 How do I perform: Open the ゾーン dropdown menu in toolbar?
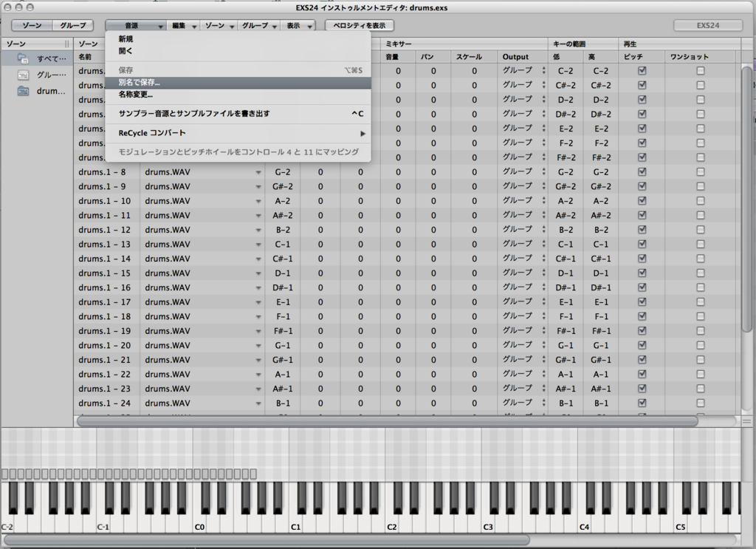coord(219,26)
